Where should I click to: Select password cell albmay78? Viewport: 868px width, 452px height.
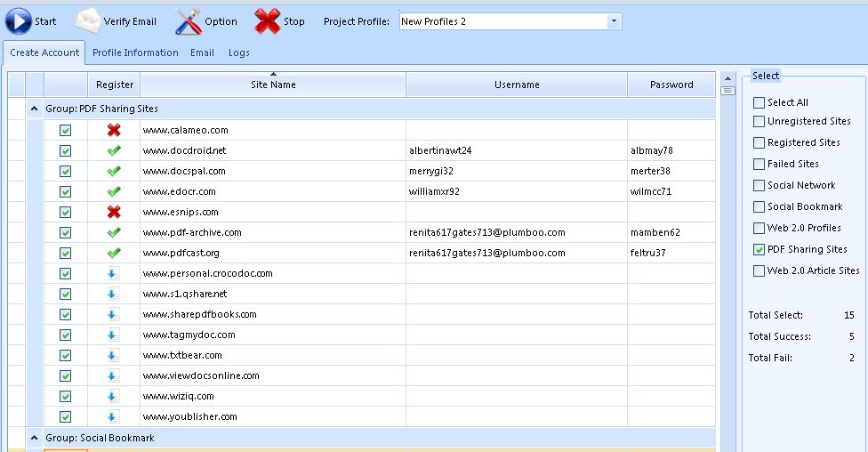(x=671, y=150)
